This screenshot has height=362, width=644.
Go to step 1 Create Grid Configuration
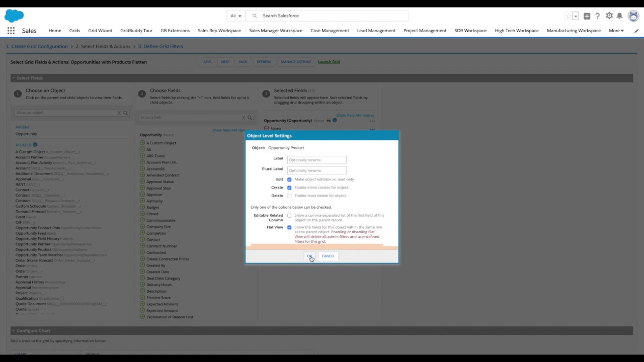pyautogui.click(x=37, y=46)
